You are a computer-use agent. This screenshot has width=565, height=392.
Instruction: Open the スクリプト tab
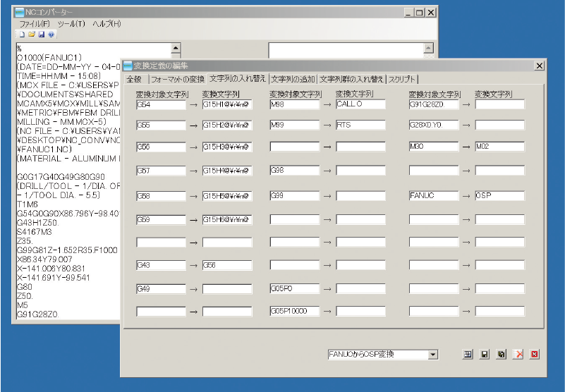click(x=402, y=79)
